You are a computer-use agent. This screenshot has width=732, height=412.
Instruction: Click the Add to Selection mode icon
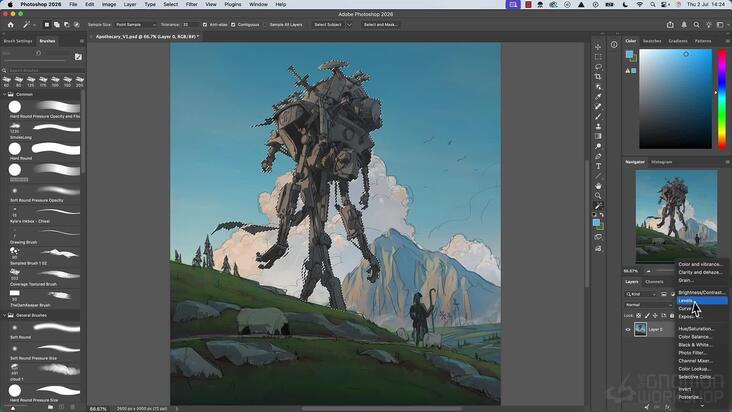[x=56, y=25]
